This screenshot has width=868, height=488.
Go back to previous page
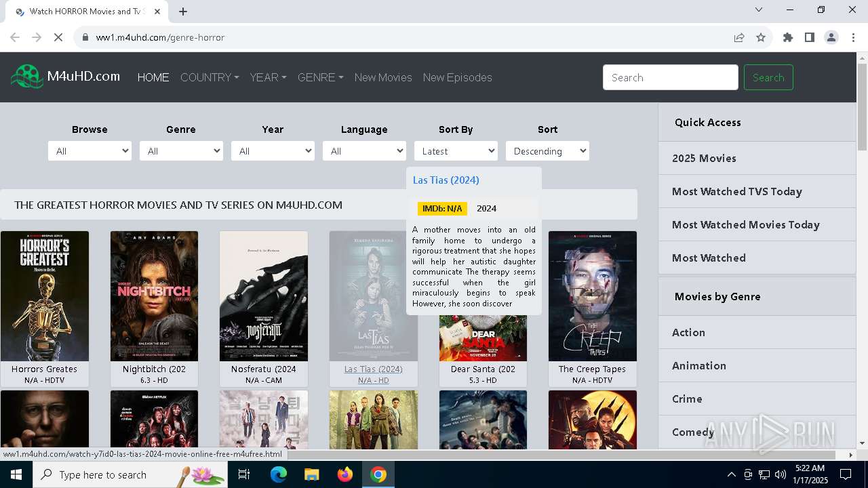pos(15,37)
